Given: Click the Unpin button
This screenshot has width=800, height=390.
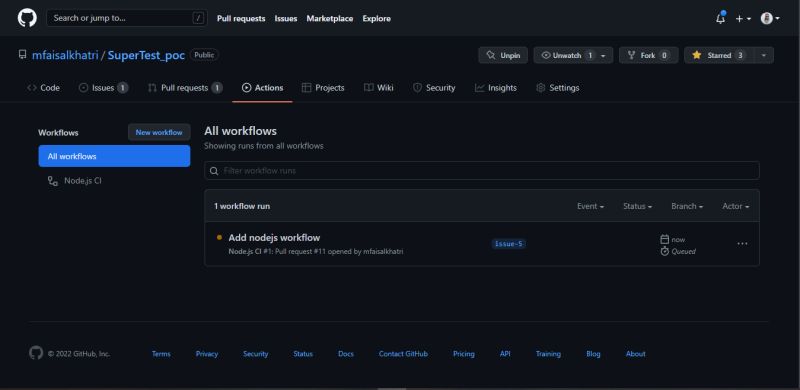Looking at the screenshot, I should pos(503,55).
